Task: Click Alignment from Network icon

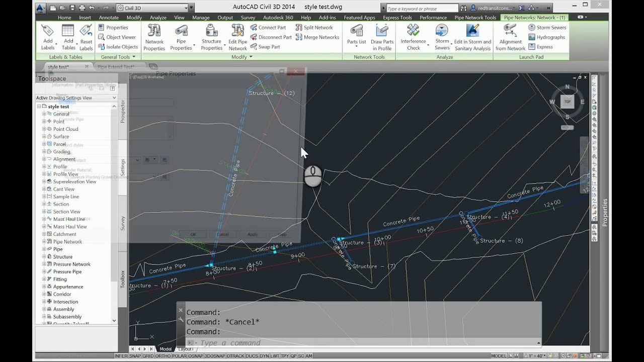Action: [510, 37]
